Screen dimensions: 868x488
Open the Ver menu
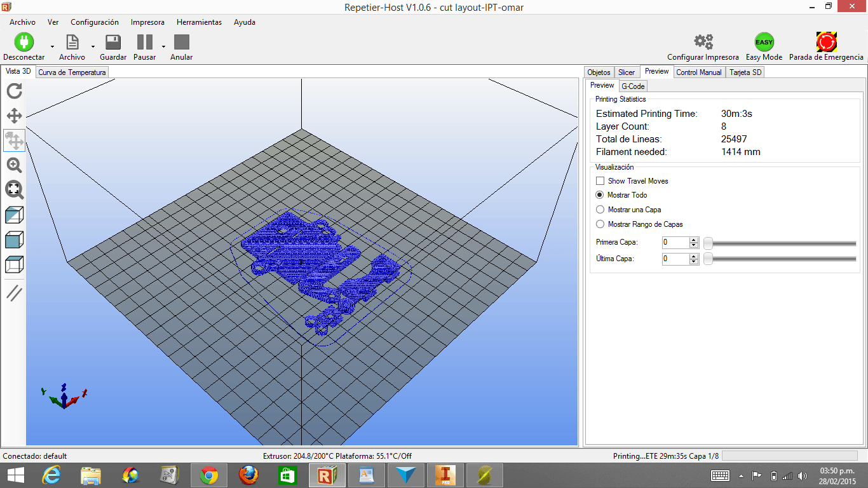tap(53, 22)
